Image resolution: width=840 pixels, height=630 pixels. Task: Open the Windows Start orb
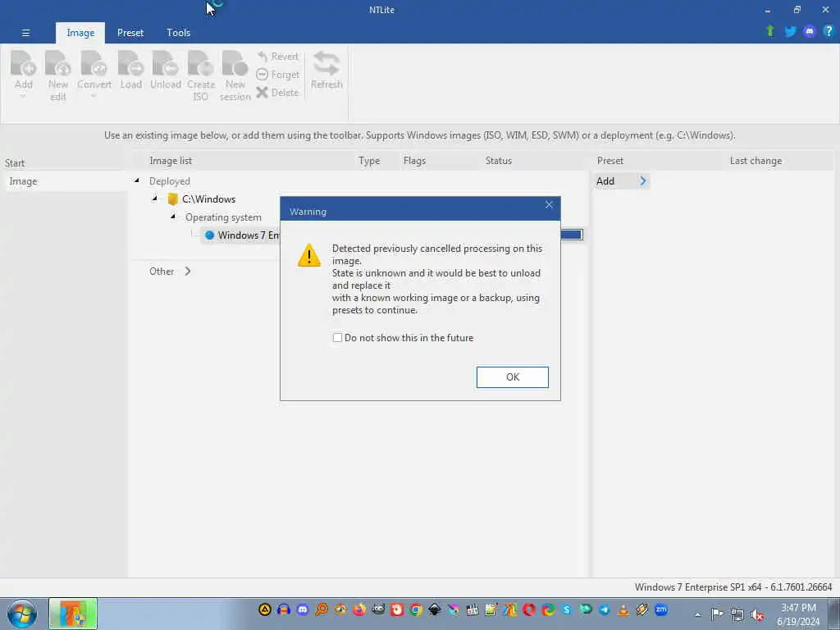[22, 614]
